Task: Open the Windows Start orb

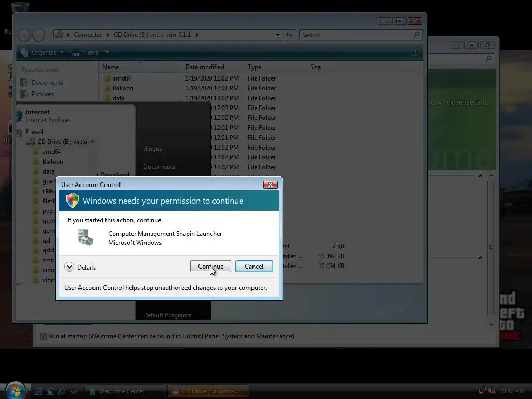Action: (15, 391)
